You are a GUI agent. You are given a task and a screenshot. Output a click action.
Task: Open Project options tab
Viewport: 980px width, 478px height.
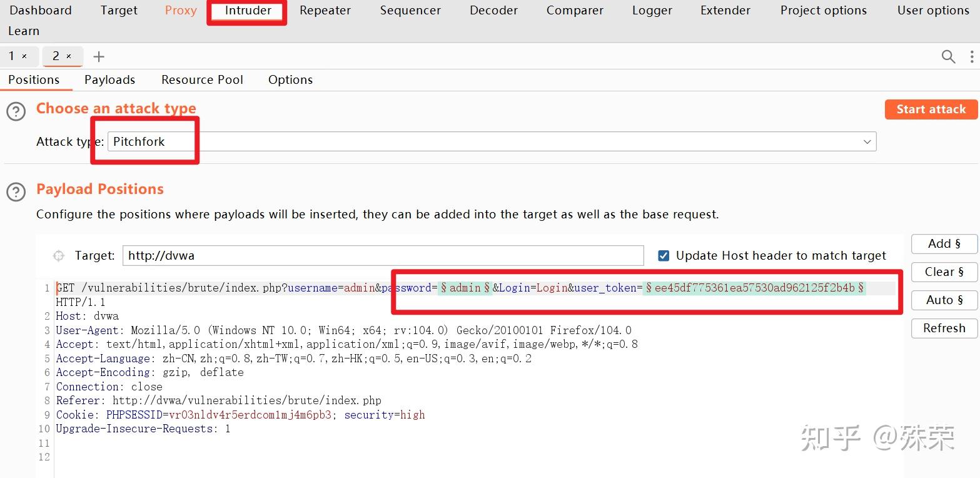click(824, 10)
